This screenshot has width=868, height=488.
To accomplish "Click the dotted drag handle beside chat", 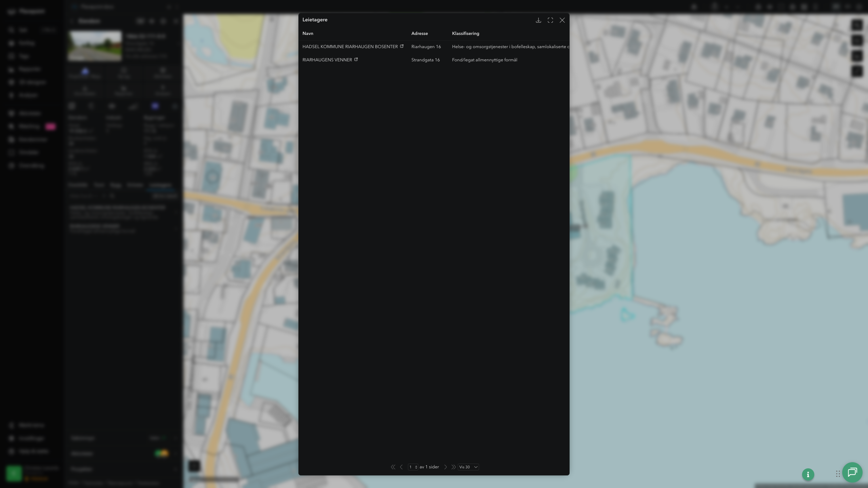I will point(838,474).
